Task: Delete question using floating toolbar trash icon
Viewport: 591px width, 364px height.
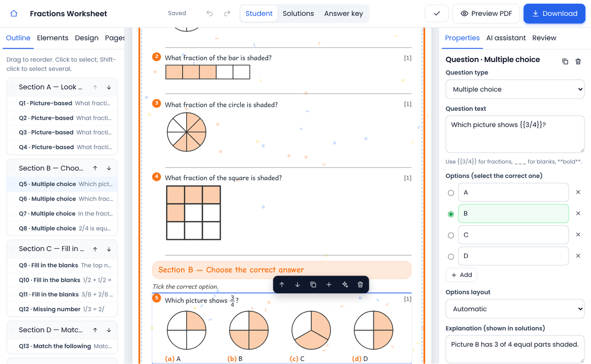Action: click(360, 285)
